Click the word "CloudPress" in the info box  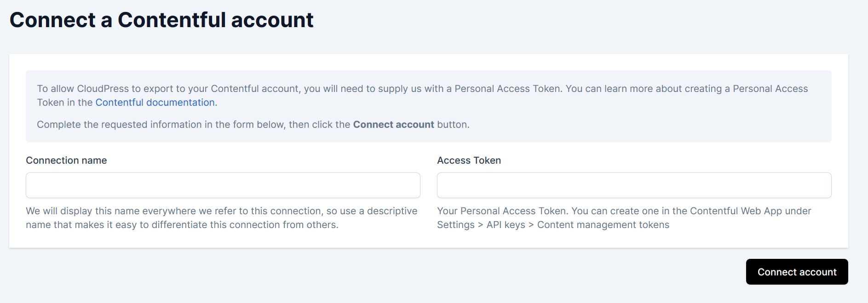coord(103,89)
